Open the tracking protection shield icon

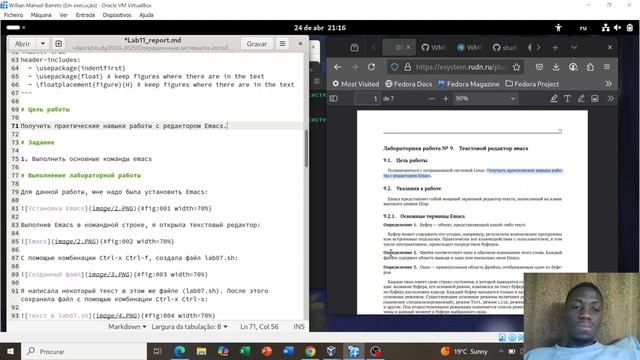(394, 67)
